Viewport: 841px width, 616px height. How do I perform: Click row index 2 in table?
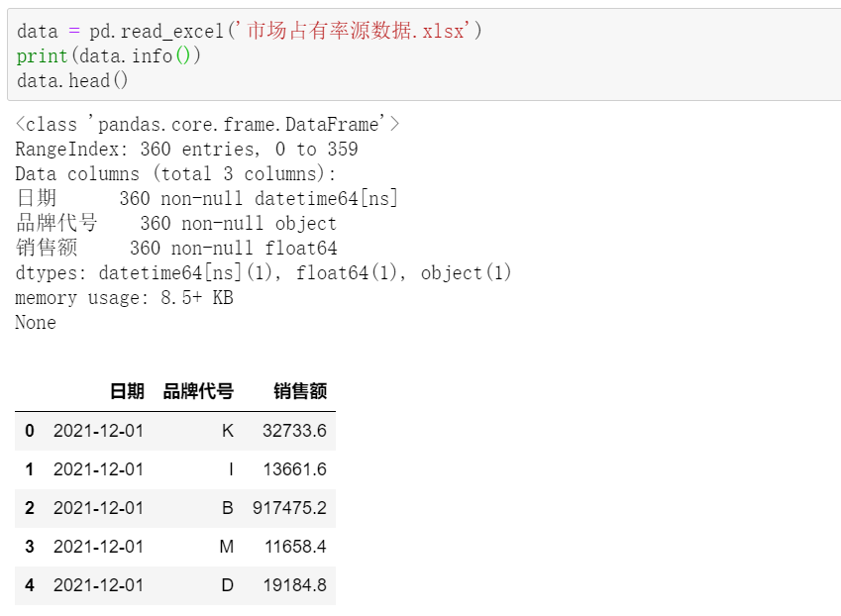tap(30, 508)
